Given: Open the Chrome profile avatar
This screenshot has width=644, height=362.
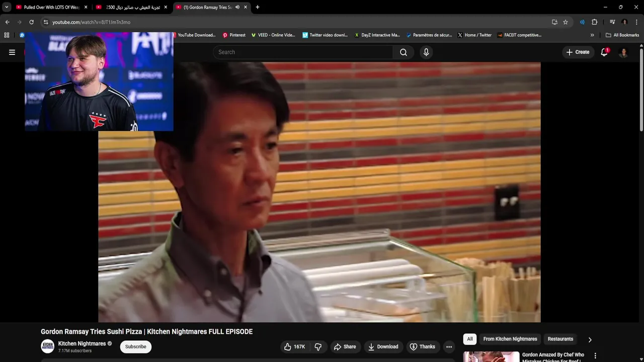Looking at the screenshot, I should tap(624, 22).
